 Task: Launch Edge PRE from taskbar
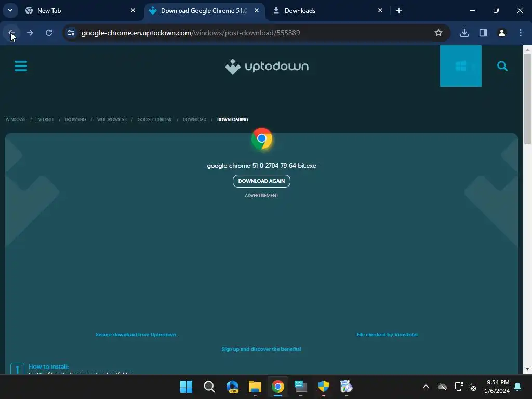click(232, 387)
